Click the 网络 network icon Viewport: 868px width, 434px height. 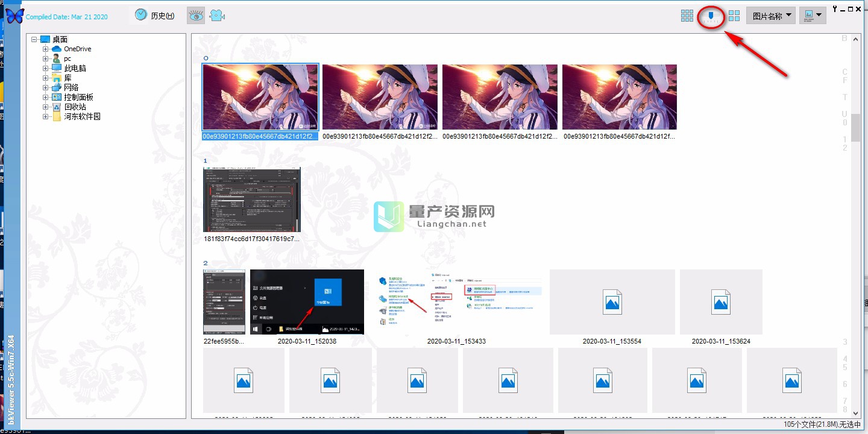(x=57, y=87)
